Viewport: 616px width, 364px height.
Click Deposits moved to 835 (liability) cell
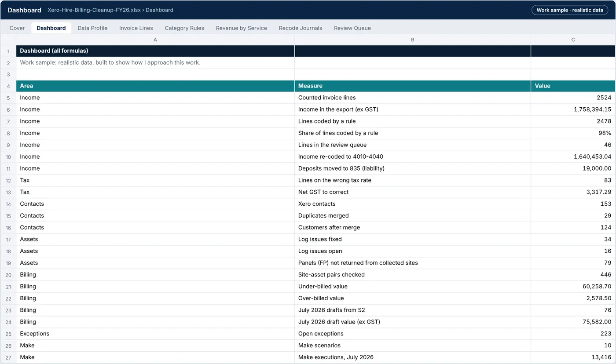(x=413, y=168)
